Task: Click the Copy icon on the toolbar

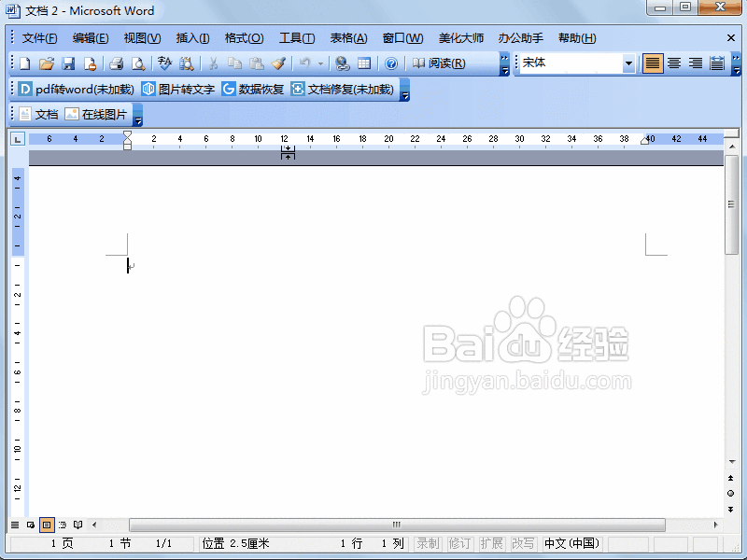Action: point(234,63)
